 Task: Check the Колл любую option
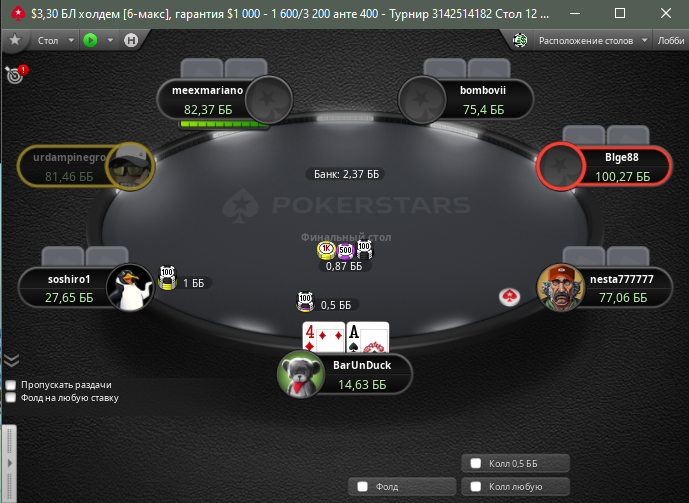click(x=515, y=487)
